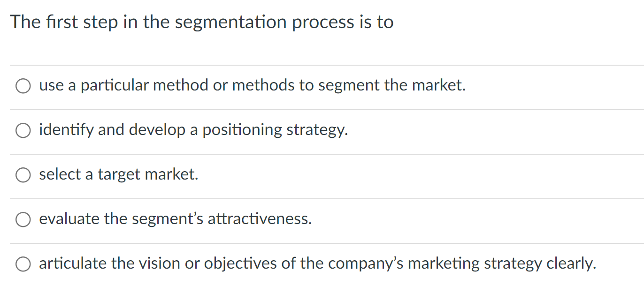
Task: Select the radio button for 'identify and develop a positioning strategy'
Action: [23, 130]
